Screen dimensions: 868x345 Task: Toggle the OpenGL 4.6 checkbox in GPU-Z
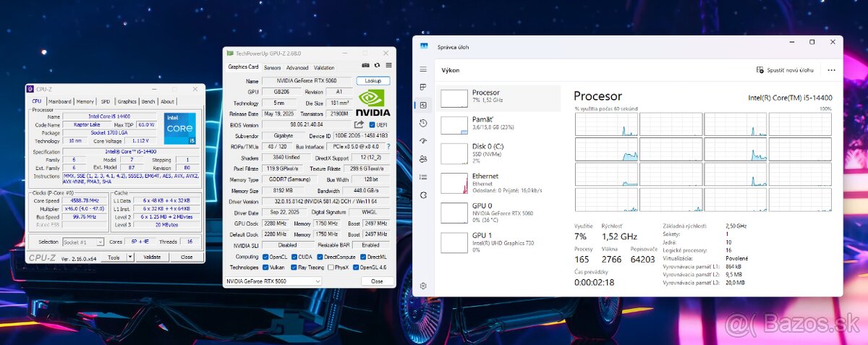click(x=357, y=268)
